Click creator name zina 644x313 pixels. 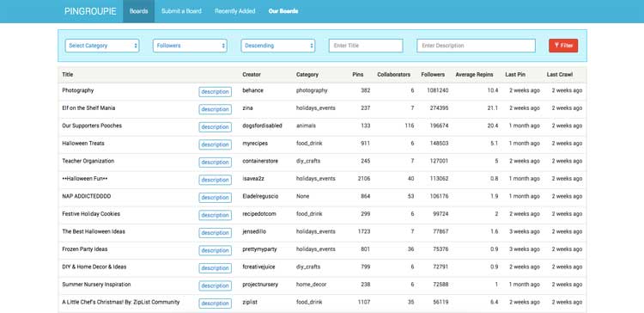pos(247,108)
